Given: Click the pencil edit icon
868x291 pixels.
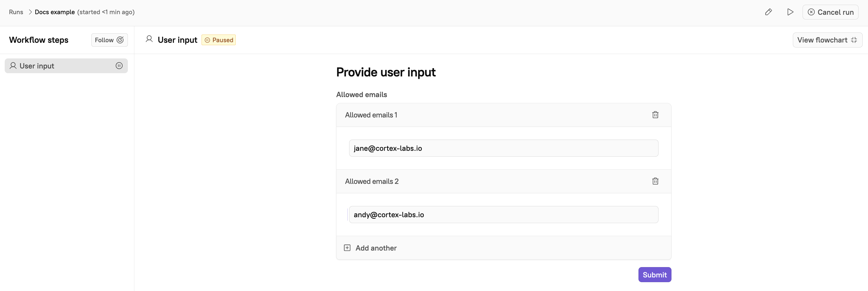Looking at the screenshot, I should point(768,12).
